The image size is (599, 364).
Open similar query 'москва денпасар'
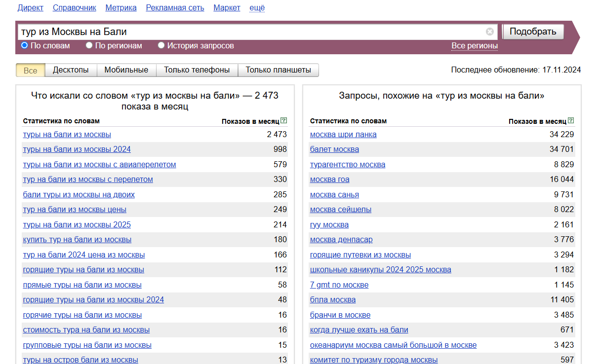point(341,240)
